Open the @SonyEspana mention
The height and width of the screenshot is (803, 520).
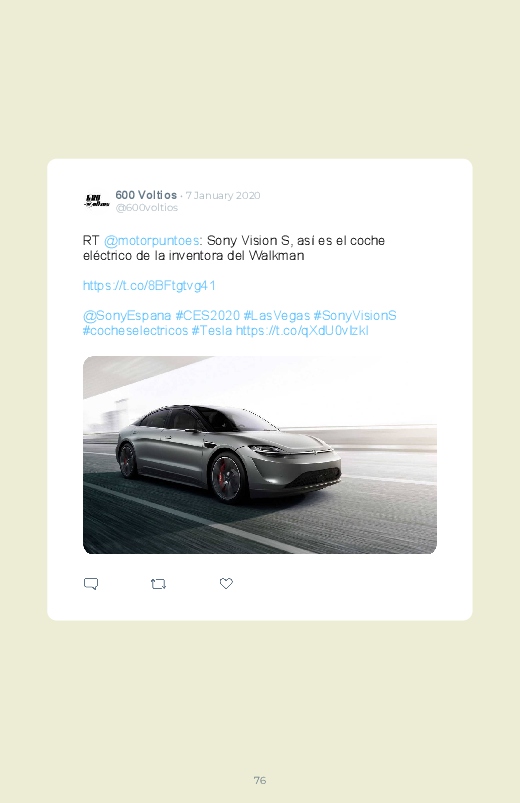pos(127,315)
